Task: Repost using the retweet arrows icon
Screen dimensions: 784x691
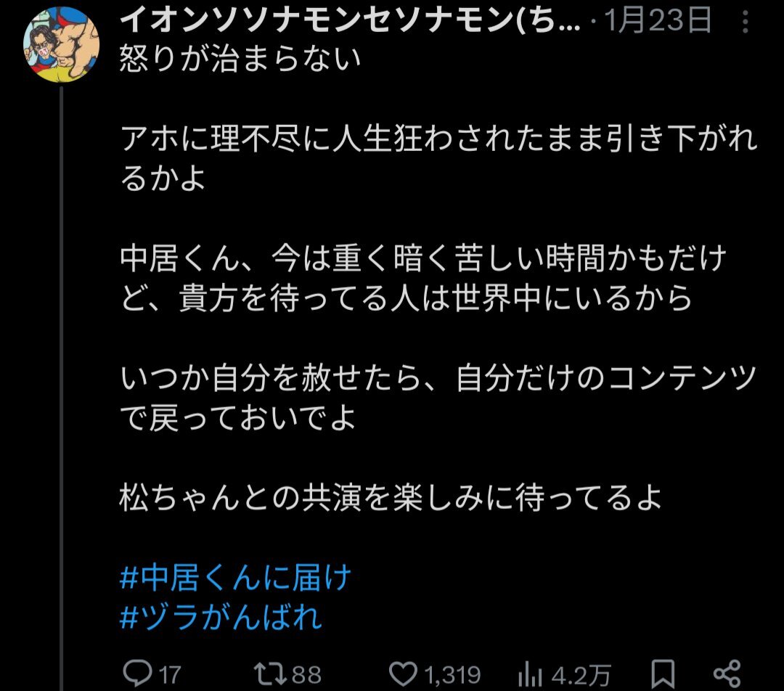Action: click(270, 674)
